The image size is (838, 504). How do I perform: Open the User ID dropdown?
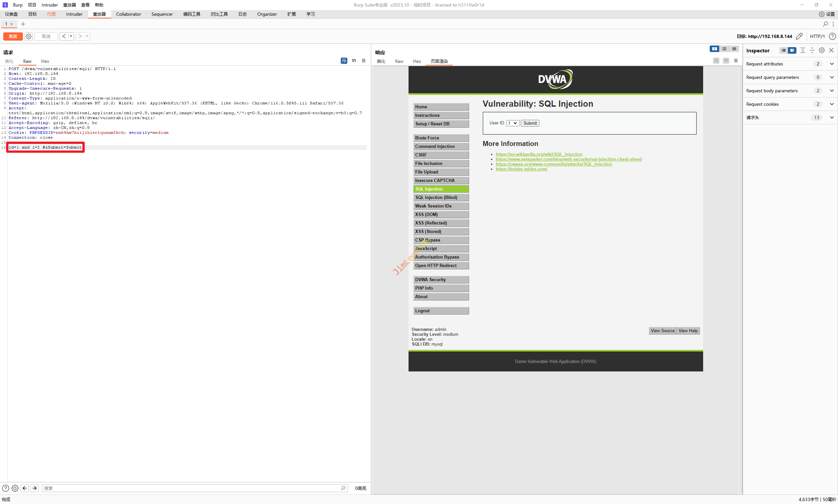(513, 123)
